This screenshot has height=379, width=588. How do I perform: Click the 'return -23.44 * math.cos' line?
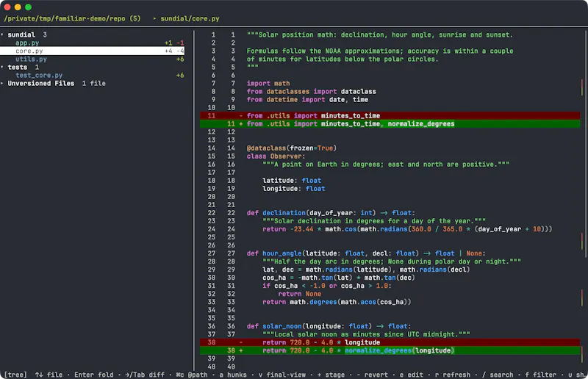(x=407, y=229)
